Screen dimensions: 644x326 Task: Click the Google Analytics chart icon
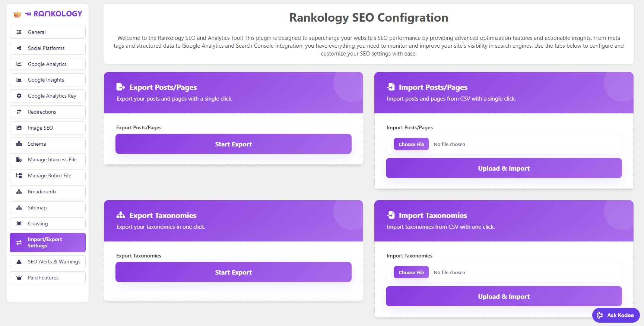point(19,64)
